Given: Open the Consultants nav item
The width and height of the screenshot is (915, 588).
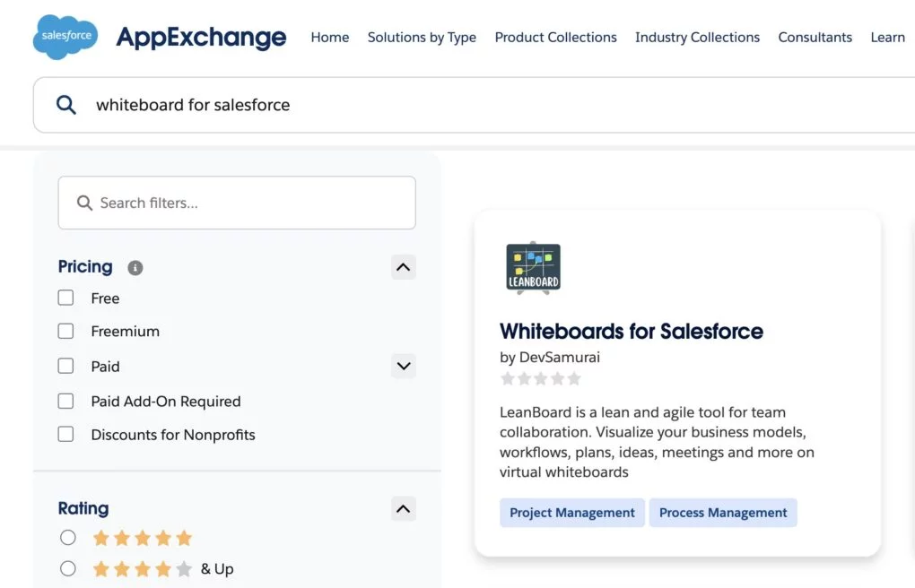Looking at the screenshot, I should [x=815, y=38].
